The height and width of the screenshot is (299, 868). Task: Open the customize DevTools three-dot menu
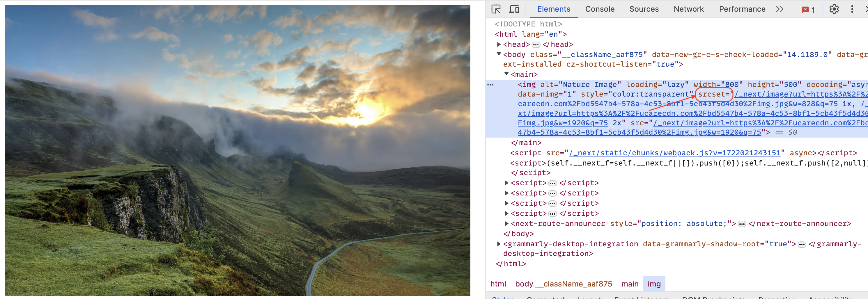(852, 9)
